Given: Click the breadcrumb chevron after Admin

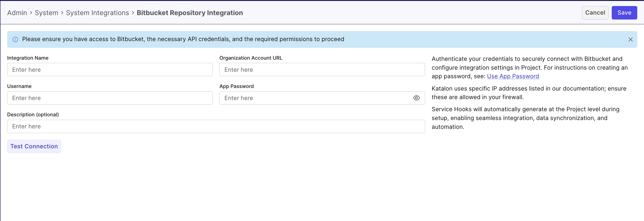Looking at the screenshot, I should point(31,13).
